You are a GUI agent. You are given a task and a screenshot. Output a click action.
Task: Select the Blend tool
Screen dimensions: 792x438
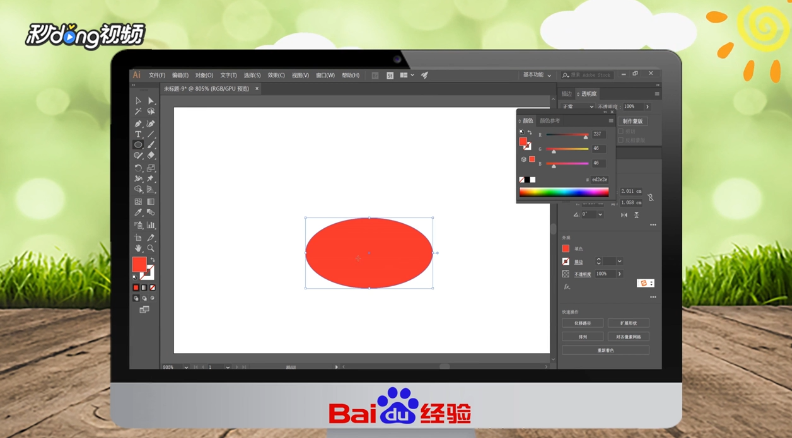pos(151,213)
